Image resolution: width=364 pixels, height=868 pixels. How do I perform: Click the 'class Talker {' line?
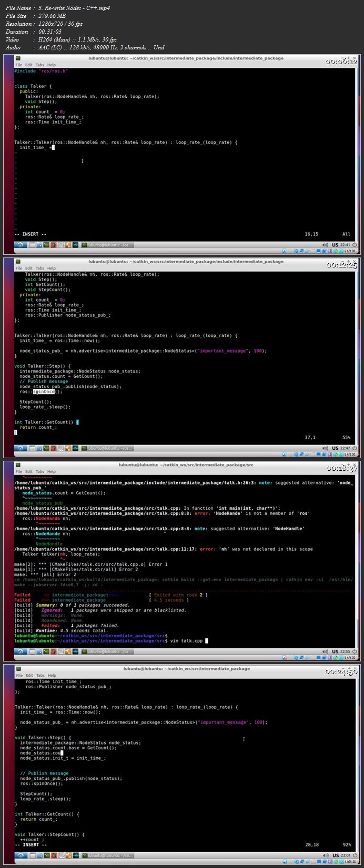33,86
